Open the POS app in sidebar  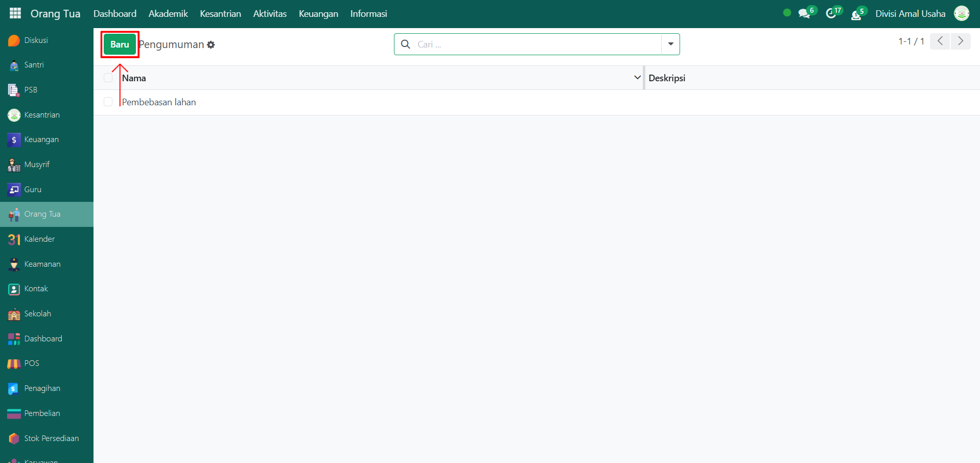[x=31, y=363]
